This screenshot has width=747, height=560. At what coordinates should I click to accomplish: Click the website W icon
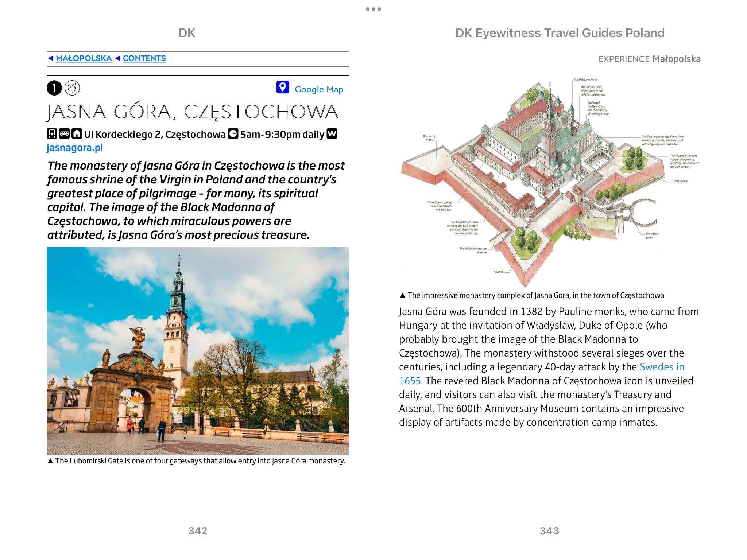pyautogui.click(x=332, y=133)
